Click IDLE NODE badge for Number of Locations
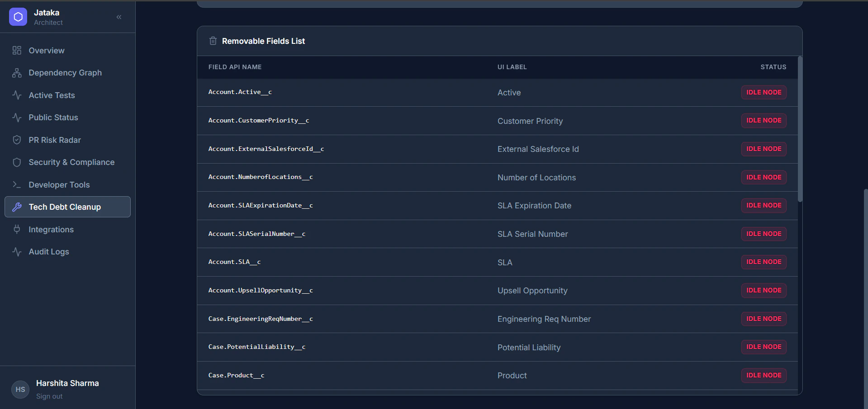This screenshot has width=868, height=409. (764, 177)
